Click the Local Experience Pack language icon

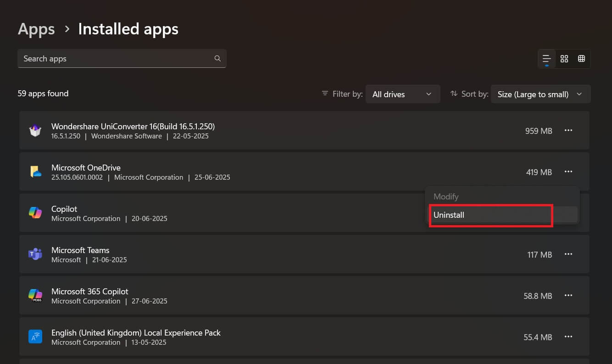tap(35, 336)
